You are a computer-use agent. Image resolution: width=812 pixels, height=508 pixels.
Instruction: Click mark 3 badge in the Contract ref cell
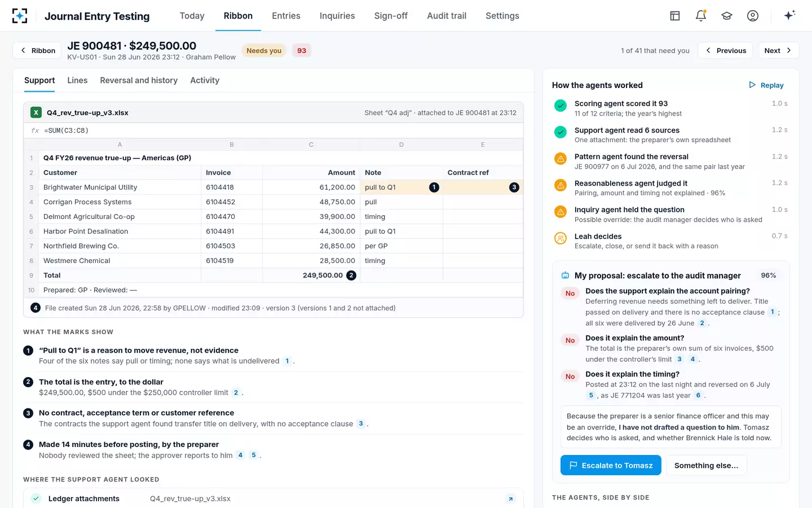(x=514, y=187)
